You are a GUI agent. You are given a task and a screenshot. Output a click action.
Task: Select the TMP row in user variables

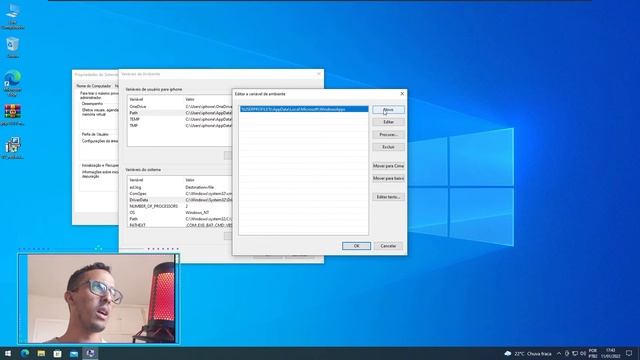[x=180, y=126]
